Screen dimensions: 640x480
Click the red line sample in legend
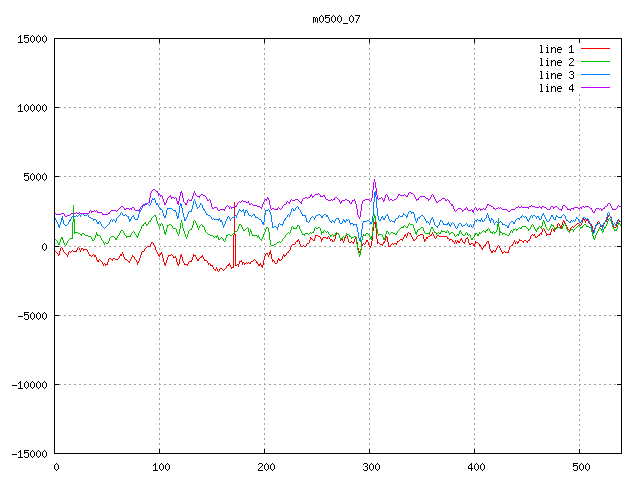(x=595, y=49)
